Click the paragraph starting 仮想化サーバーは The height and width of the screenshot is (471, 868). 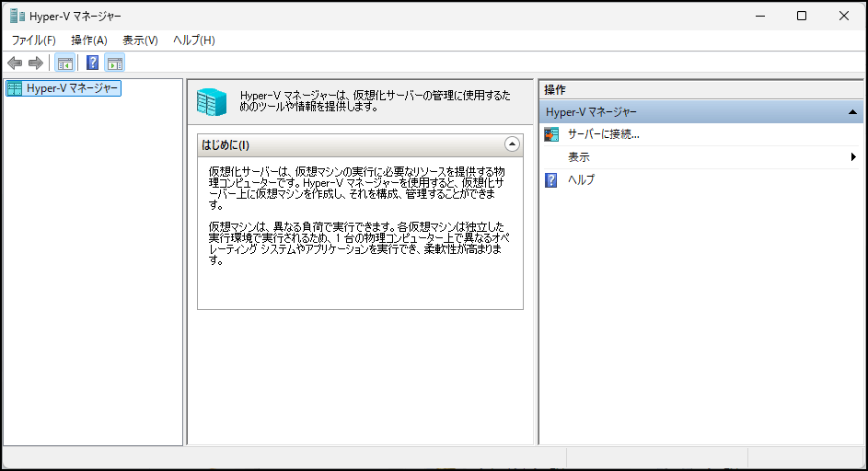357,189
